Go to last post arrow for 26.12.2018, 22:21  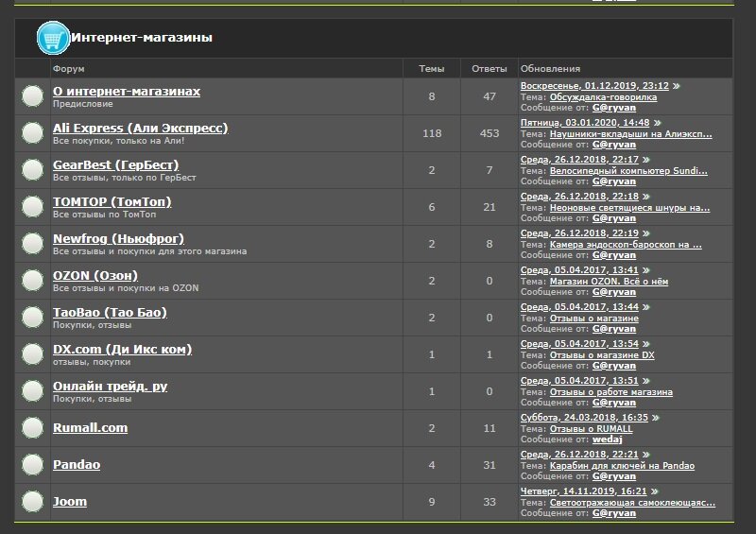click(x=646, y=455)
